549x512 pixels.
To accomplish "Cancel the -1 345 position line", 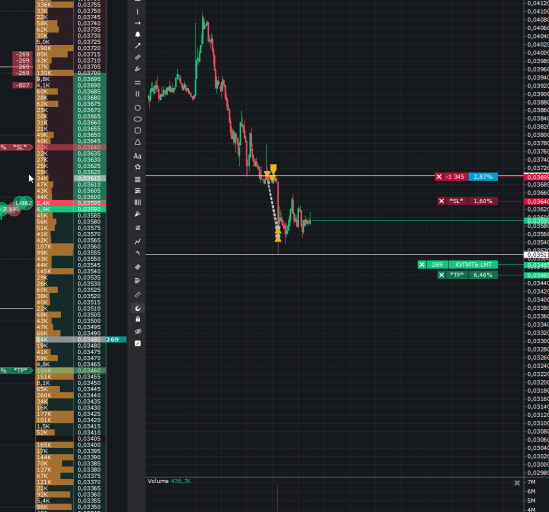I will tap(439, 177).
